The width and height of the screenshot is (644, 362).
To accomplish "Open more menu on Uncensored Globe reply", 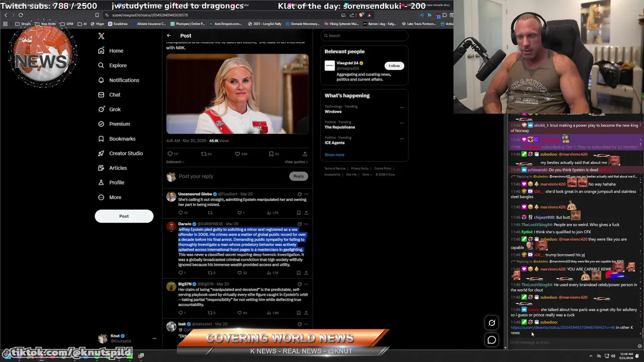I will tap(306, 194).
